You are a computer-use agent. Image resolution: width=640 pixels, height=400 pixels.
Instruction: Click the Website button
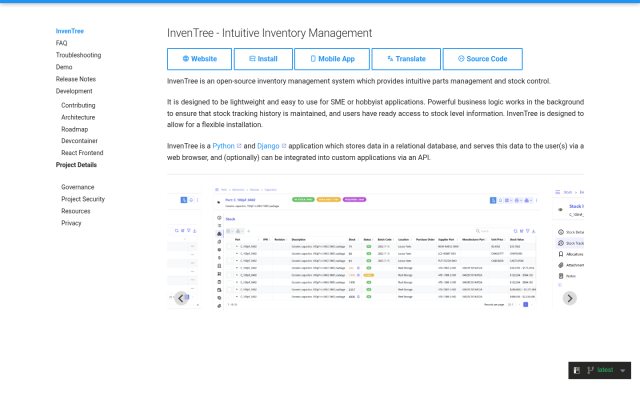point(199,59)
